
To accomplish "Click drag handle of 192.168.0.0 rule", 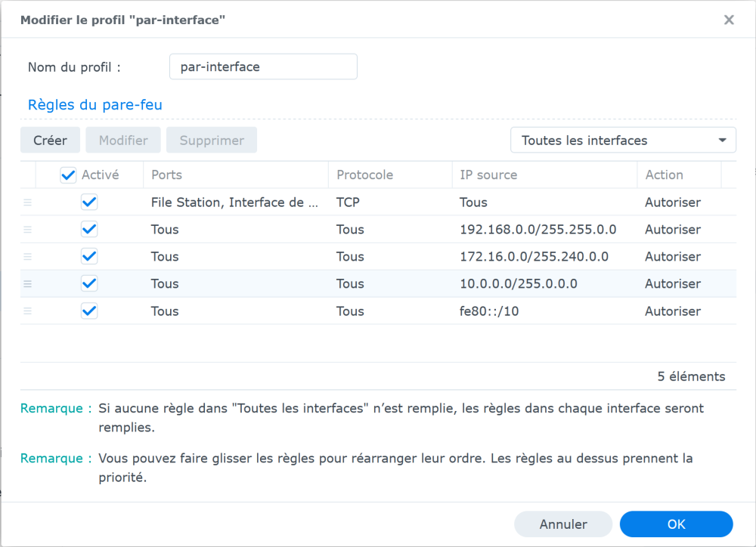I will click(28, 230).
